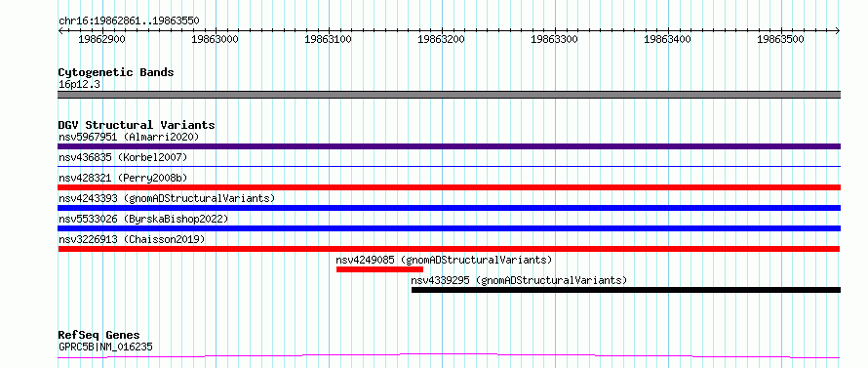Click nsv4243393 (gnomADStructuralVariants) label
The image size is (868, 368).
pos(167,198)
